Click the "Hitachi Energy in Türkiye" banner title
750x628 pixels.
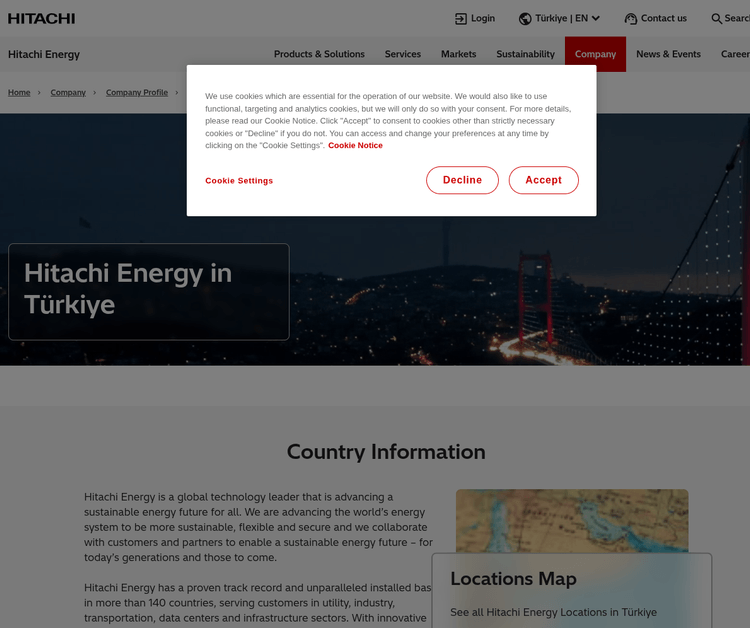click(x=128, y=288)
